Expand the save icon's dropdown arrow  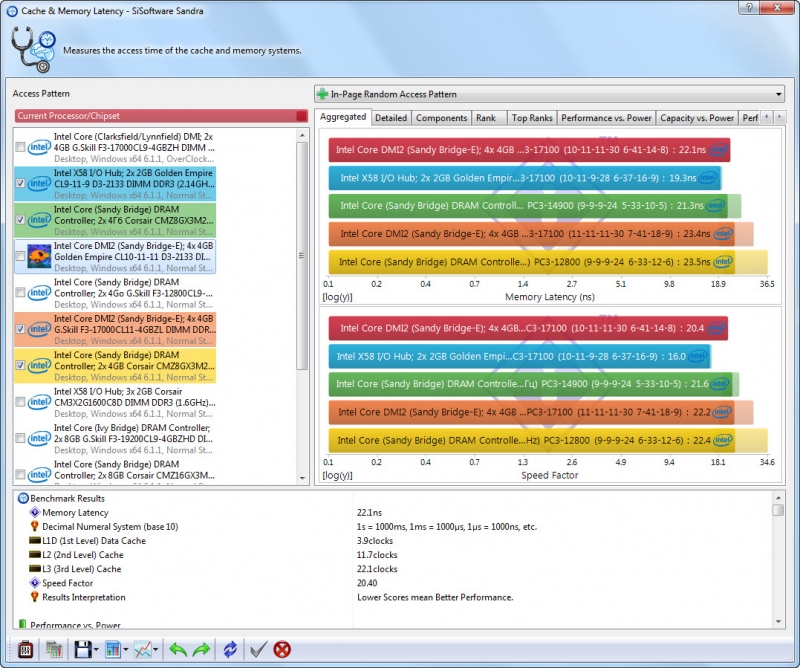click(x=95, y=650)
